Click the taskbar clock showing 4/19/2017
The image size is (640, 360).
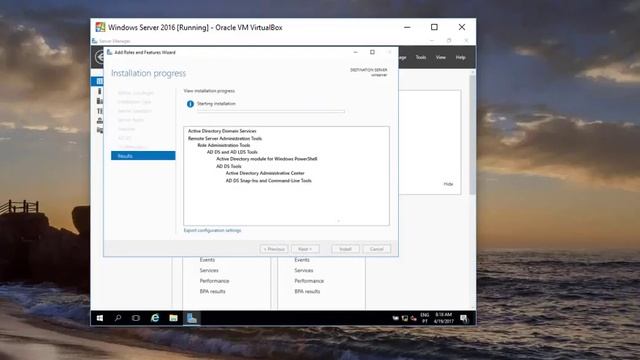tap(444, 318)
